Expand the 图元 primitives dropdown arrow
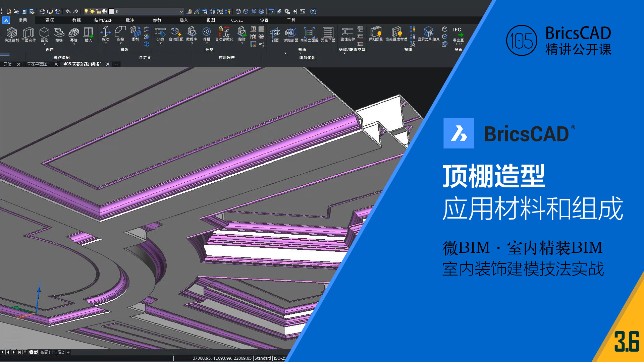The image size is (644, 362). [44, 44]
